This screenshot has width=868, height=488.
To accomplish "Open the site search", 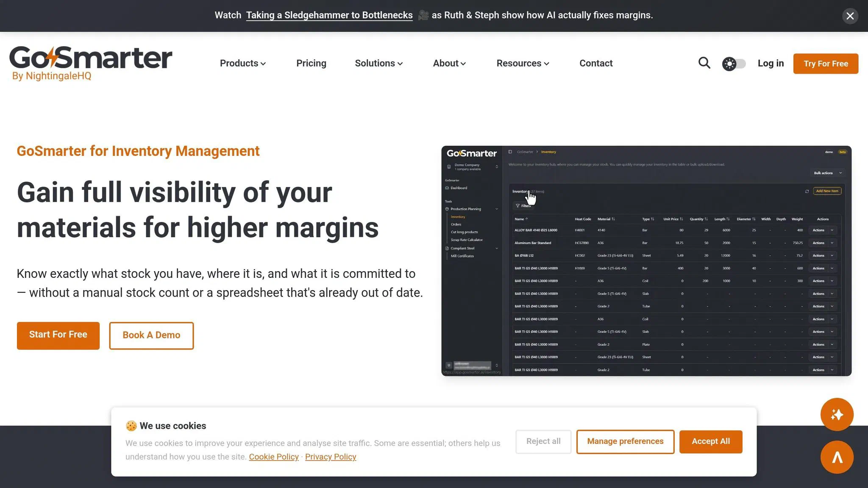I will (704, 63).
